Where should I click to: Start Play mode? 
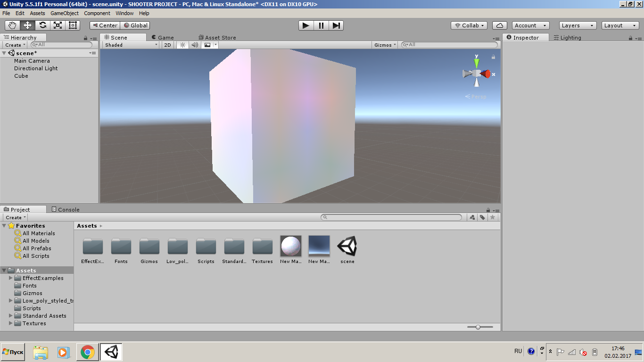306,25
